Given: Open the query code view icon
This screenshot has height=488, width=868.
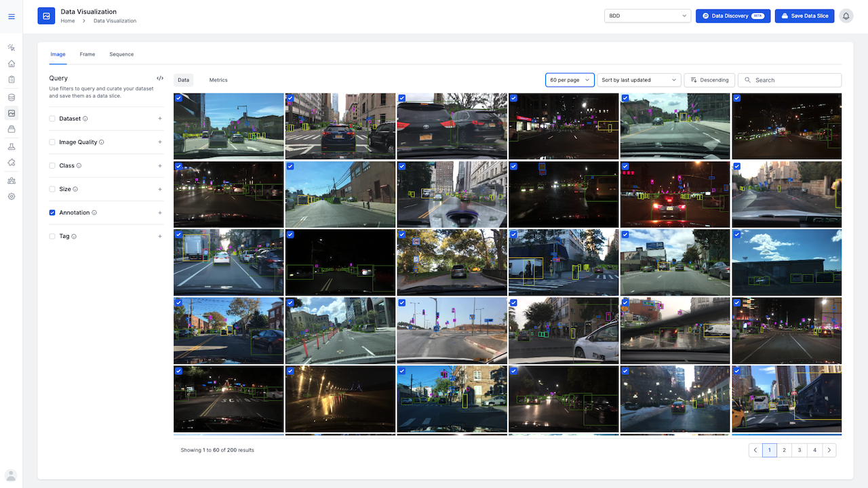Looking at the screenshot, I should [160, 79].
